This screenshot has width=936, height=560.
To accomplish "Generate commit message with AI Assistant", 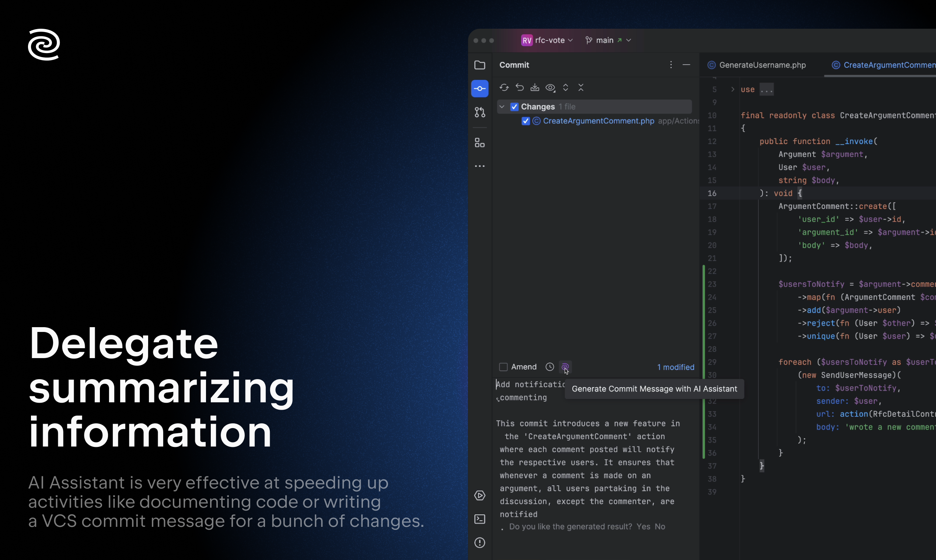I will [565, 367].
